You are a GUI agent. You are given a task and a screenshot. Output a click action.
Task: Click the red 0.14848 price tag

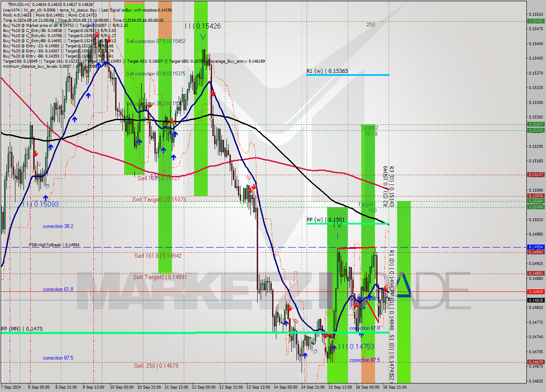coord(536,292)
